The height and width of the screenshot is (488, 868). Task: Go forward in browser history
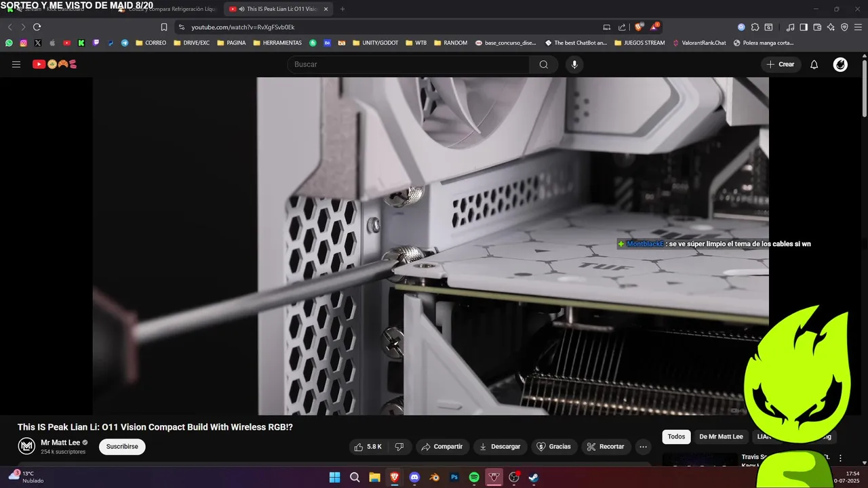pyautogui.click(x=23, y=27)
